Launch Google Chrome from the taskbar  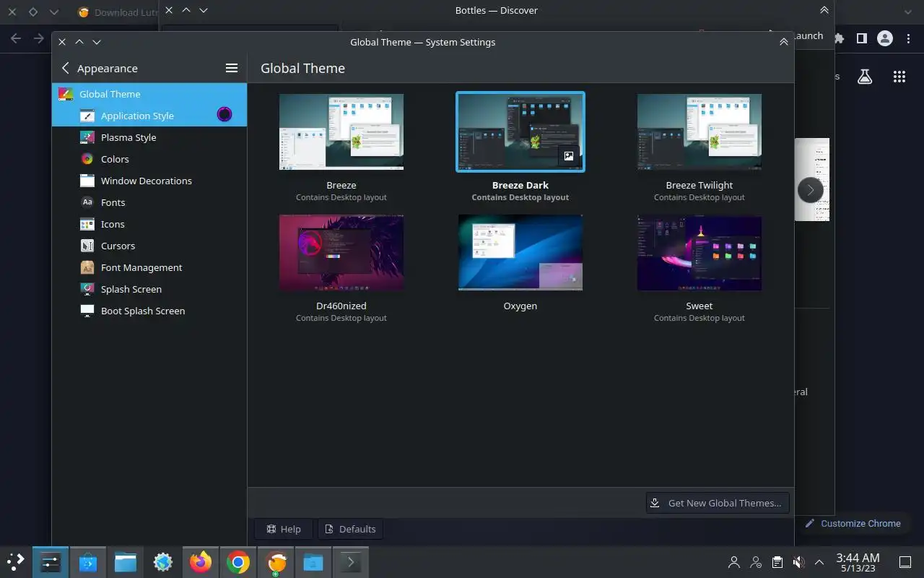point(238,562)
